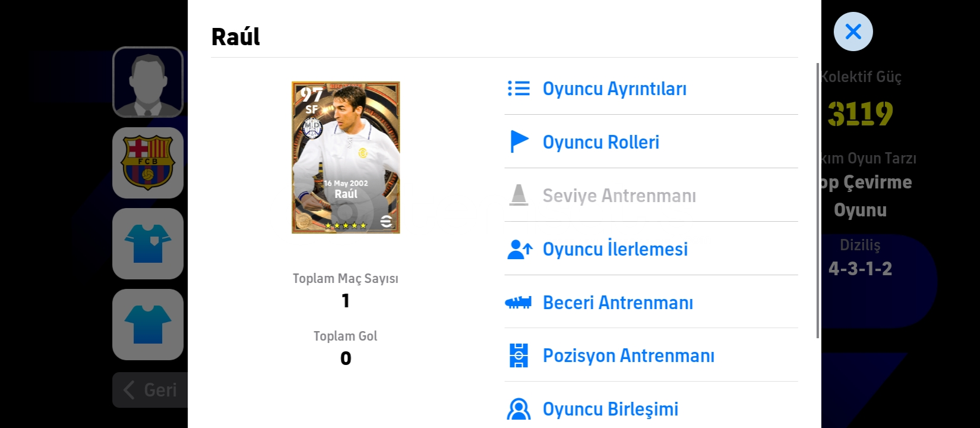Tap the 4-3-1-2 Diziliş formation label
This screenshot has width=980, height=428.
click(860, 269)
